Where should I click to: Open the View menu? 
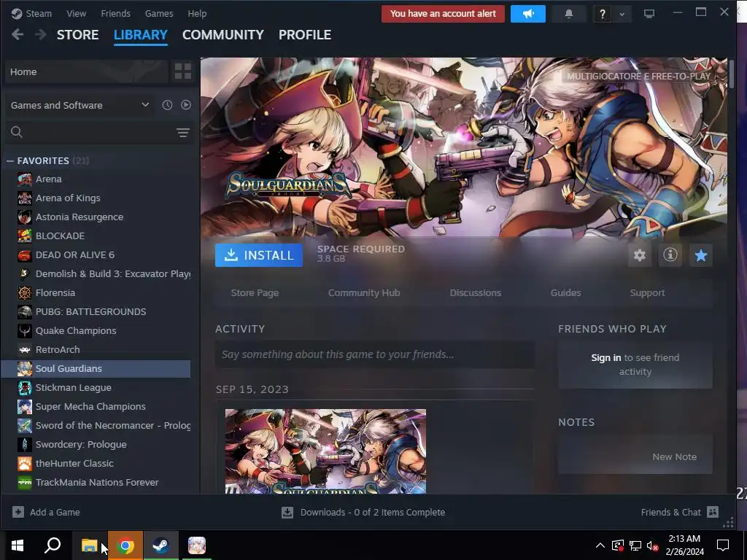76,13
